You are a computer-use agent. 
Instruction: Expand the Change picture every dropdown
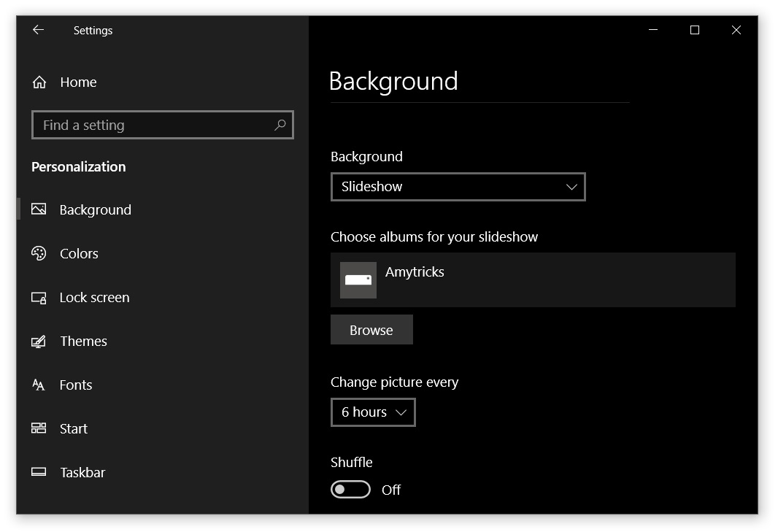pos(373,412)
